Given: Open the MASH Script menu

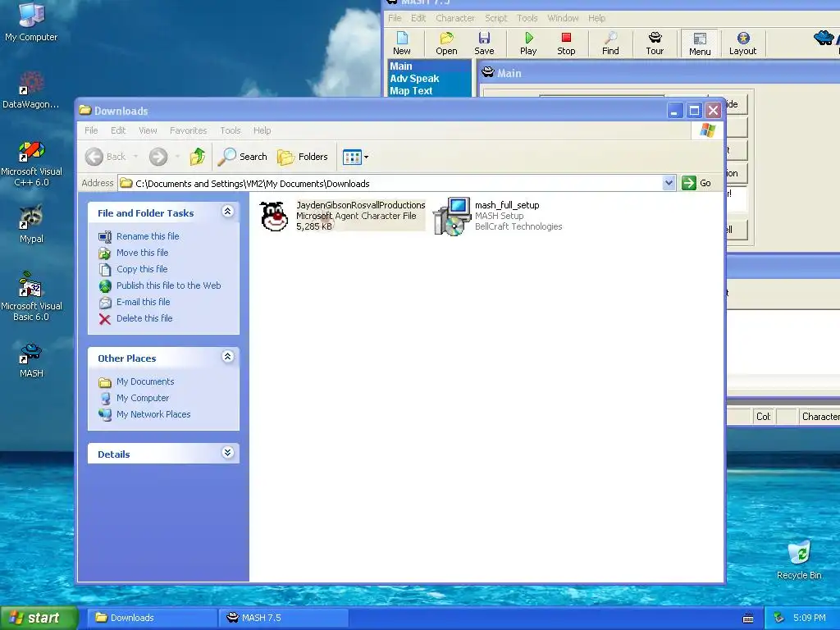Looking at the screenshot, I should click(495, 18).
